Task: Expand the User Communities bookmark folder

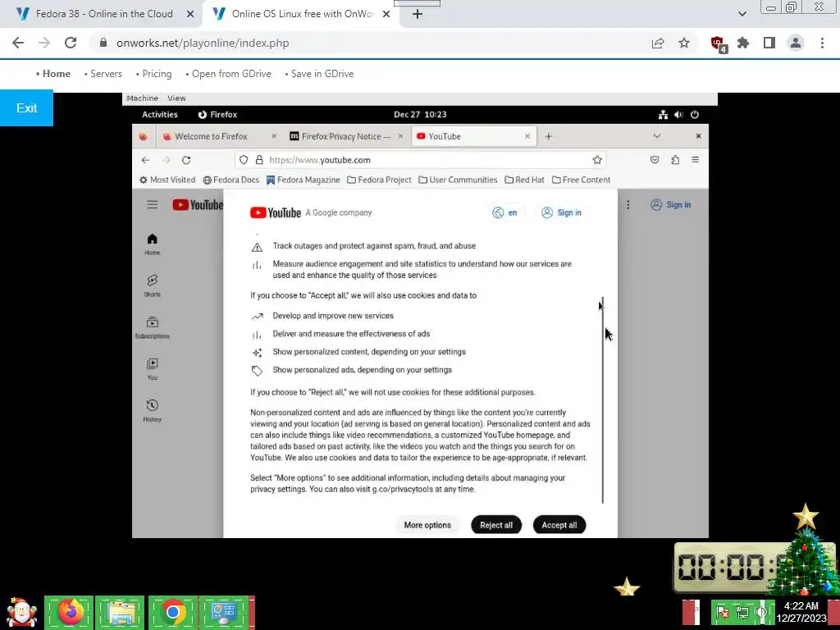Action: (458, 180)
